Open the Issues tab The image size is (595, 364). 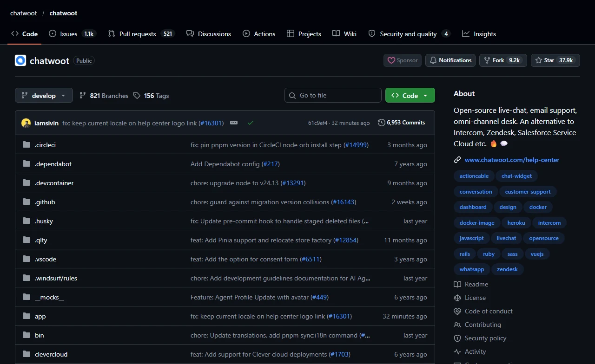(x=72, y=34)
